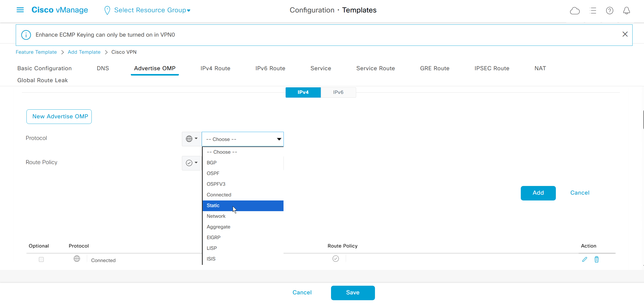
Task: Edit the Connected row with pencil icon
Action: point(585,259)
